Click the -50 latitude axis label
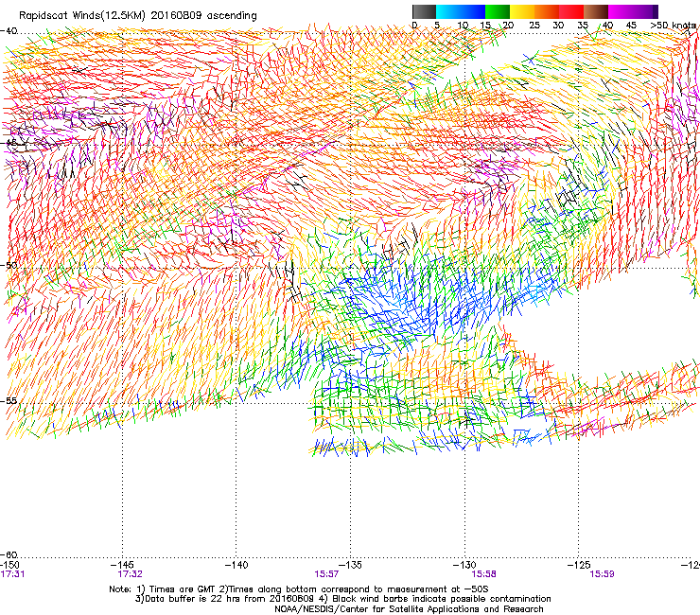Image resolution: width=700 pixels, height=615 pixels. (9, 265)
